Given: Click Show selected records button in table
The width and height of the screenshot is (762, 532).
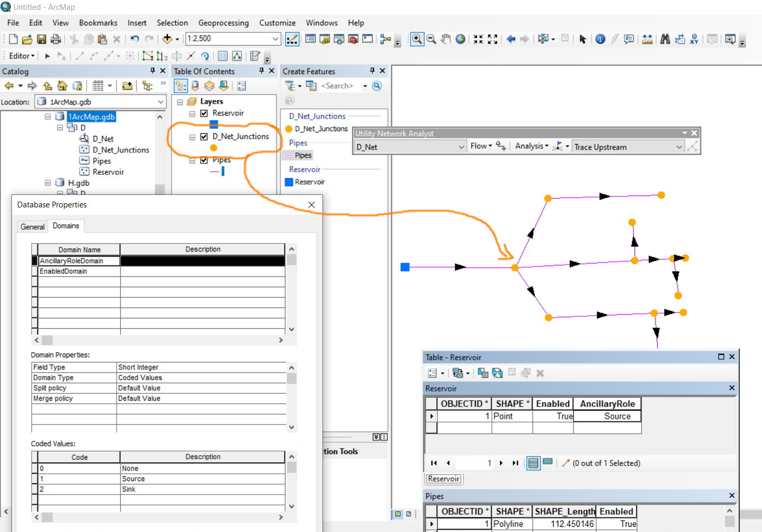Looking at the screenshot, I should [547, 463].
